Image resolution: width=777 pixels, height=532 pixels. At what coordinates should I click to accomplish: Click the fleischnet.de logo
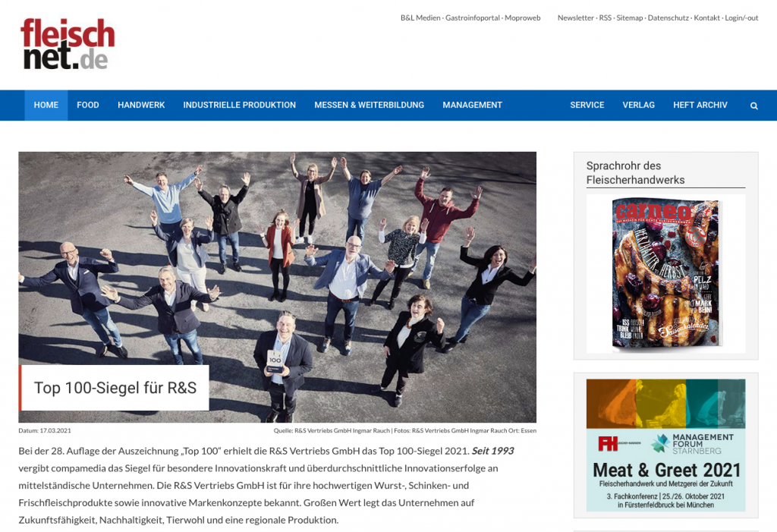tap(68, 44)
